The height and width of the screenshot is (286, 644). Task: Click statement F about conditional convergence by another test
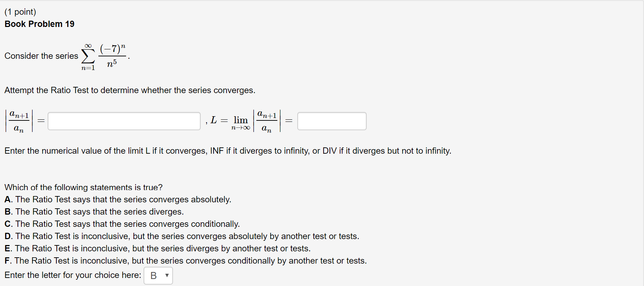[185, 260]
